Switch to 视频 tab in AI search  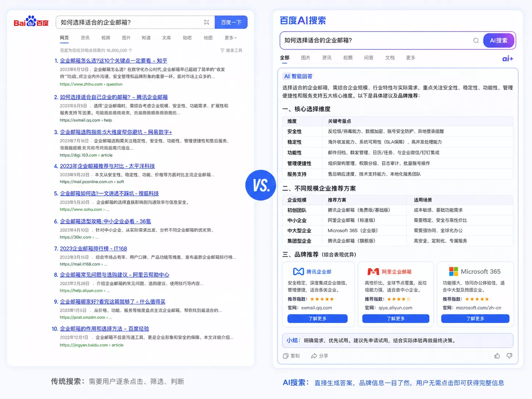pos(348,58)
